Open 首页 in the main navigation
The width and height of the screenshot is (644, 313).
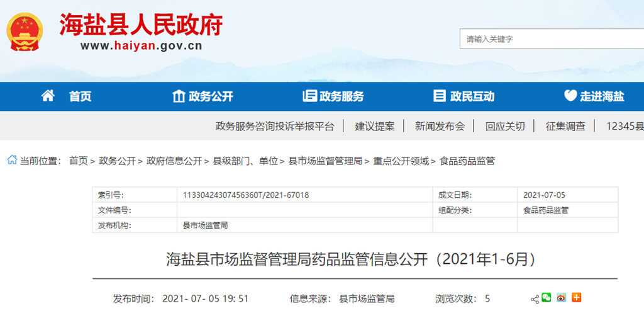[x=80, y=96]
